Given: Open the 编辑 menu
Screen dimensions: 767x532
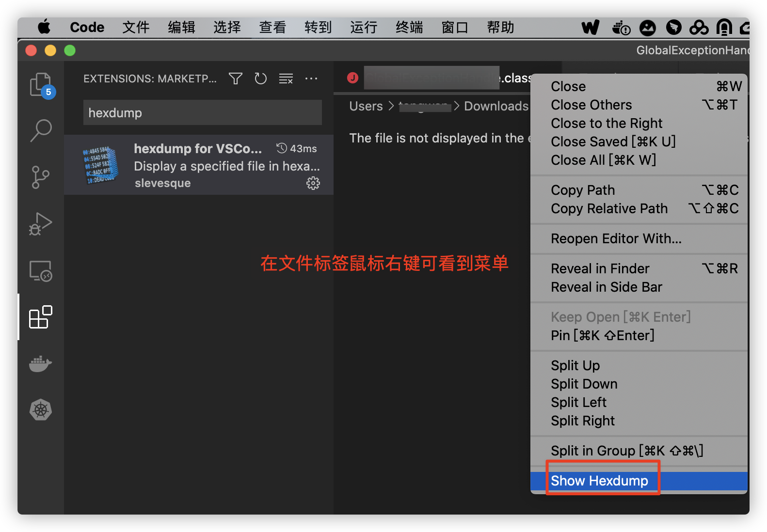Looking at the screenshot, I should coord(181,27).
